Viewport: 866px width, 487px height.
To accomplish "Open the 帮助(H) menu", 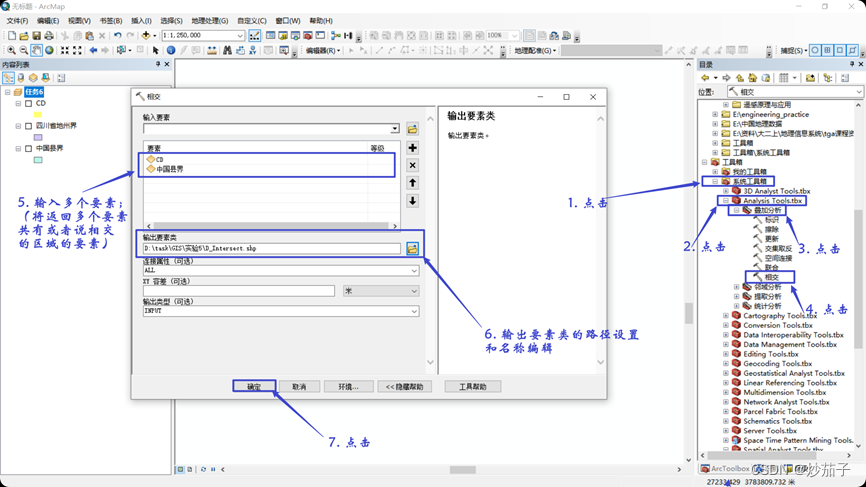I will coord(321,21).
